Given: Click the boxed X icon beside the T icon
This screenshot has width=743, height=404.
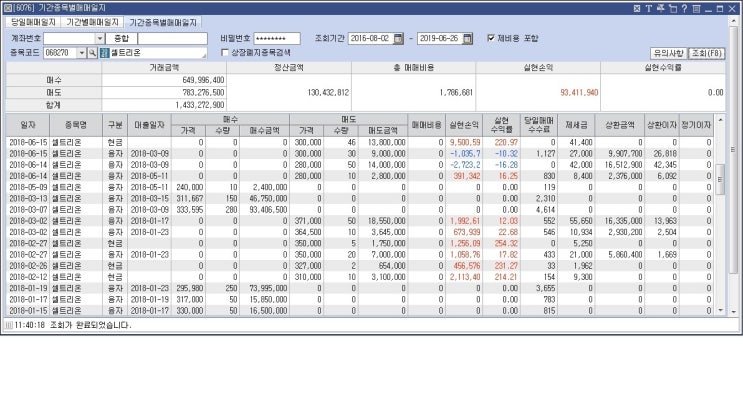Looking at the screenshot, I should point(637,9).
